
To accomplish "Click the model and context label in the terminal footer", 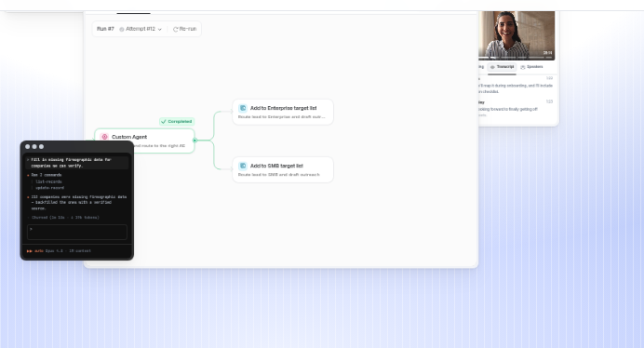I will (x=68, y=251).
